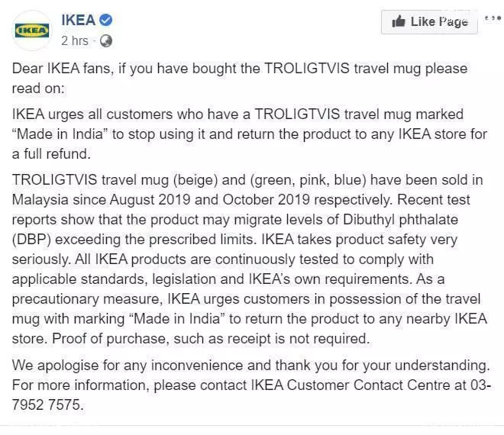Click the 'October 2019' date text

[267, 200]
